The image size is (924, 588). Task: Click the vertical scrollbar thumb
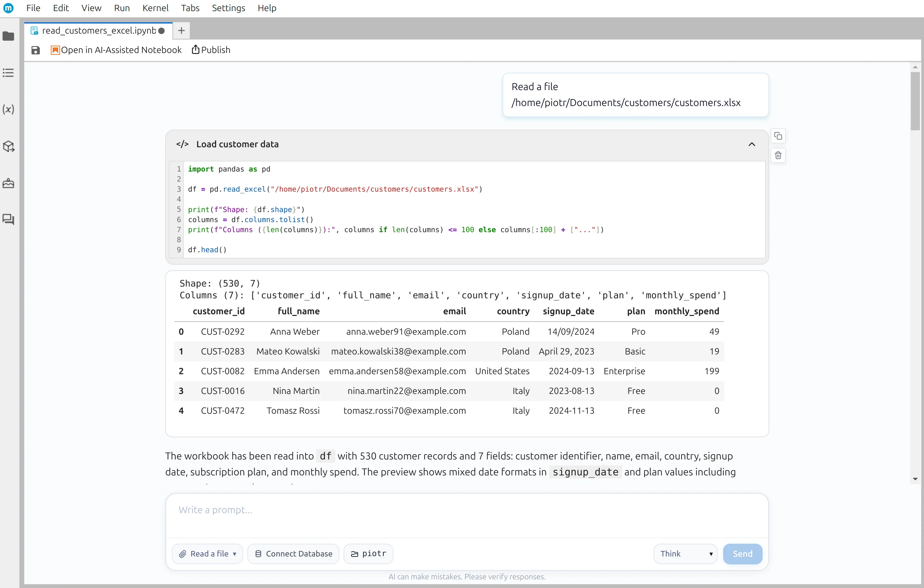[915, 101]
